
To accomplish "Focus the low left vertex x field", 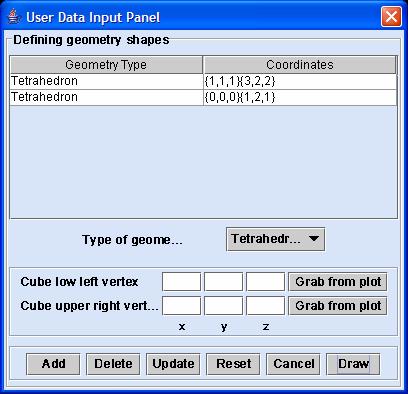I will pos(181,282).
